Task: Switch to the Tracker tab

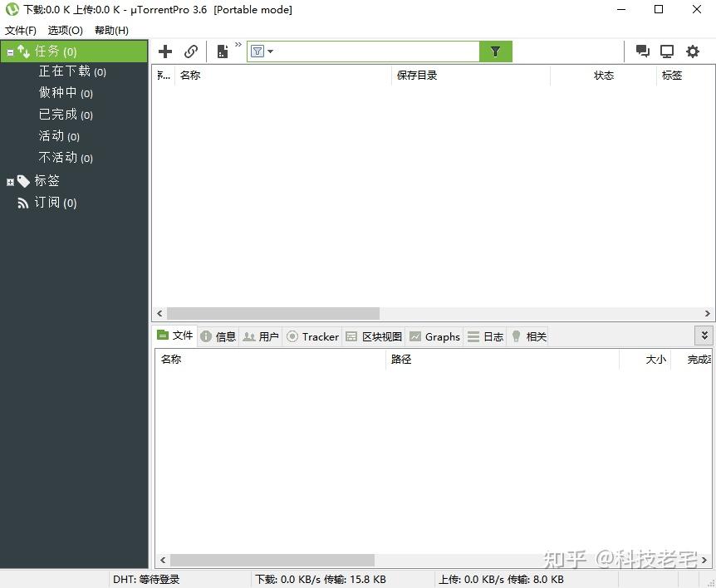Action: (312, 336)
